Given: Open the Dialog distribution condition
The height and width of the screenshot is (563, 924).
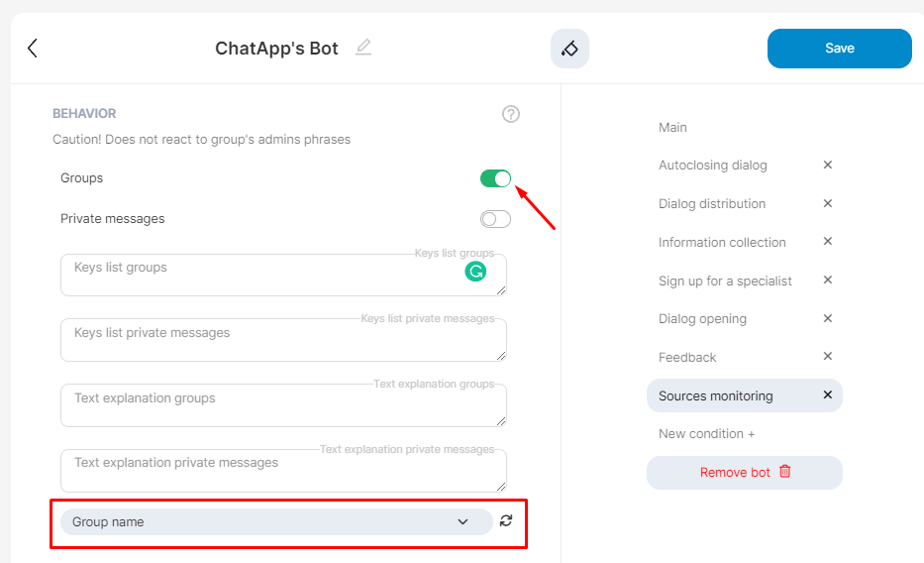Looking at the screenshot, I should (x=711, y=204).
